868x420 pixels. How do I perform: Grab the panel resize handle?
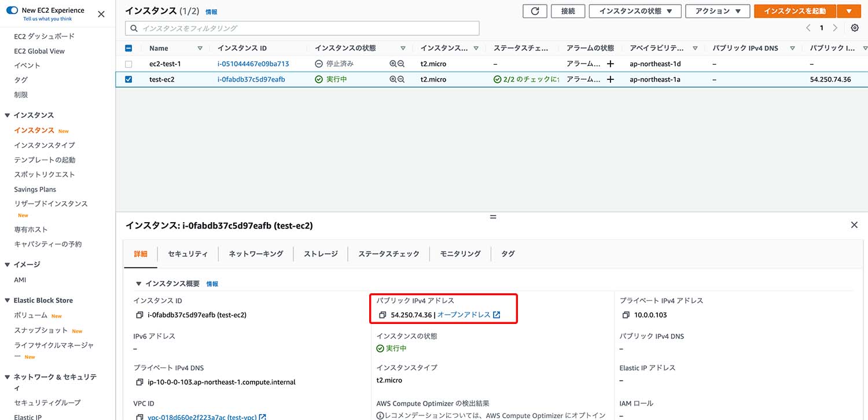pyautogui.click(x=493, y=216)
